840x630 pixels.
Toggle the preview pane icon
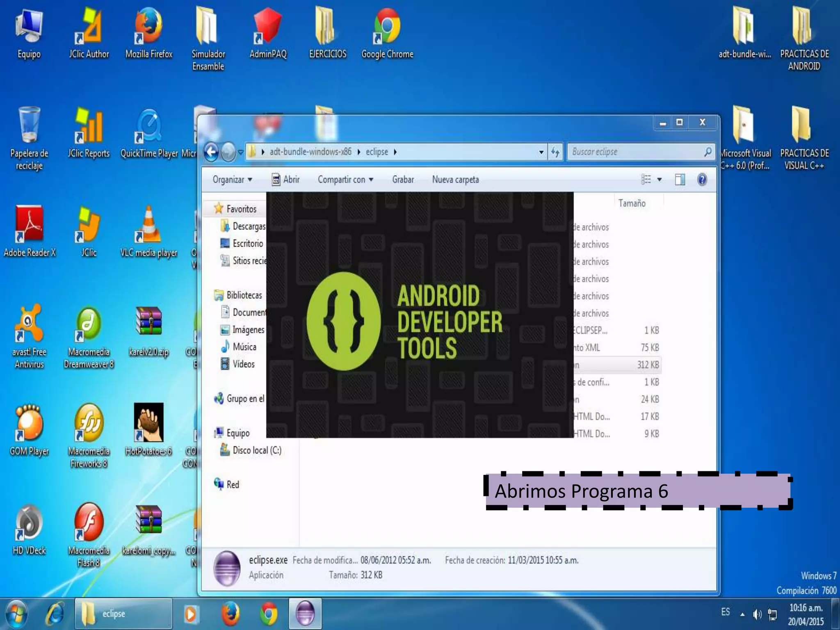pos(680,180)
